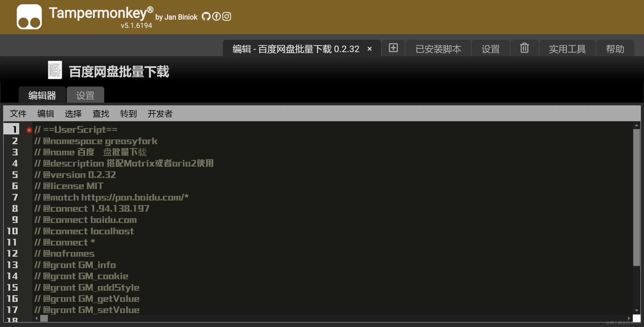The width and height of the screenshot is (644, 327).
Task: Click the red error marker on line 1
Action: pos(29,130)
